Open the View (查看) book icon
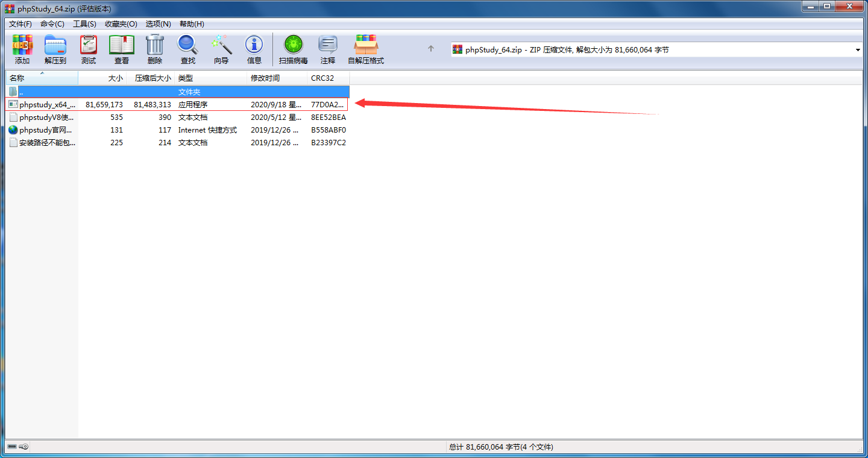The image size is (868, 458). [122, 49]
